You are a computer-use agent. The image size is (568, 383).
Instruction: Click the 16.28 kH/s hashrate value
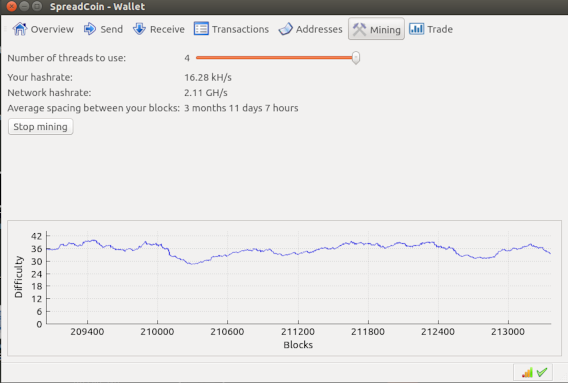coord(208,78)
